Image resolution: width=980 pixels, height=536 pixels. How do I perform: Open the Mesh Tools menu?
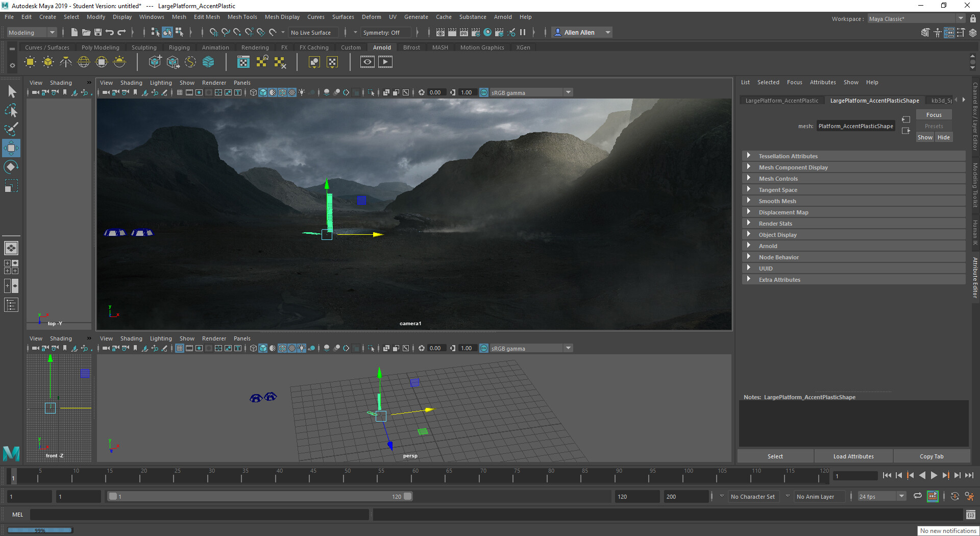tap(242, 17)
